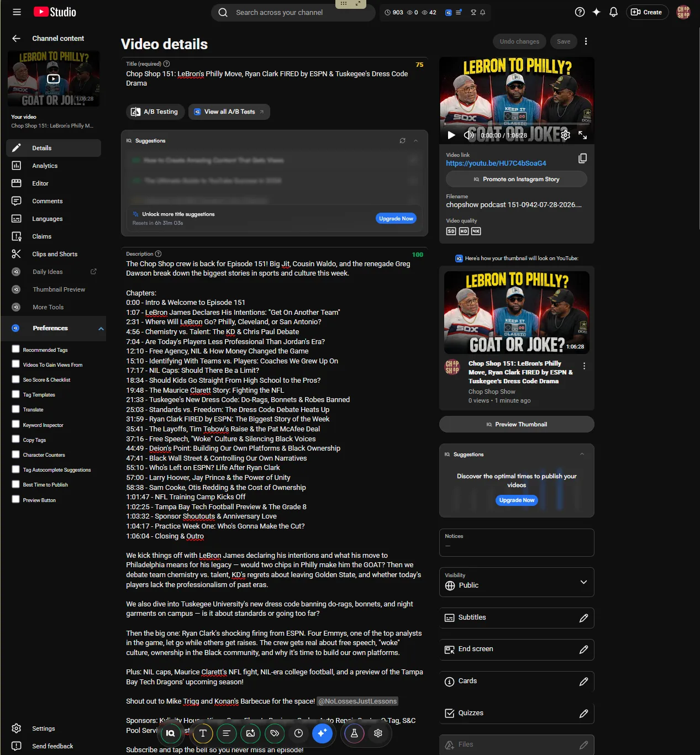Image resolution: width=700 pixels, height=755 pixels.
Task: Open the three-dot options menu beside Save
Action: coord(586,41)
